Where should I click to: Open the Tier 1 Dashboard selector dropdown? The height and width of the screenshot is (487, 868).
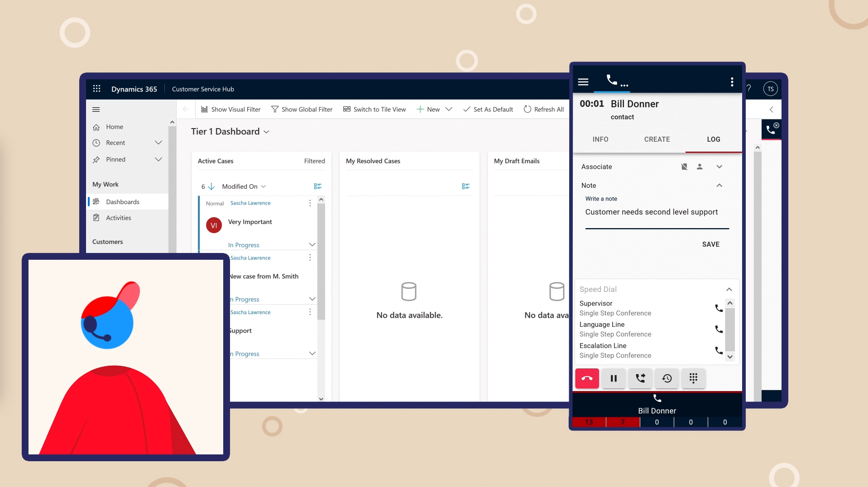pos(266,132)
